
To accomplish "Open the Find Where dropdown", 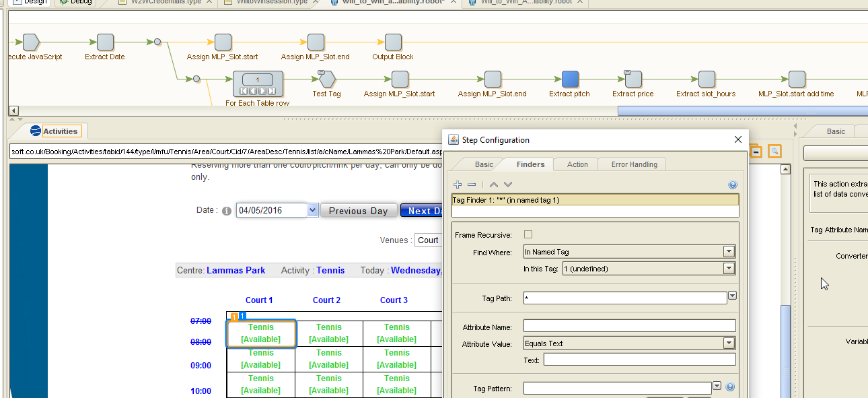I will click(629, 252).
